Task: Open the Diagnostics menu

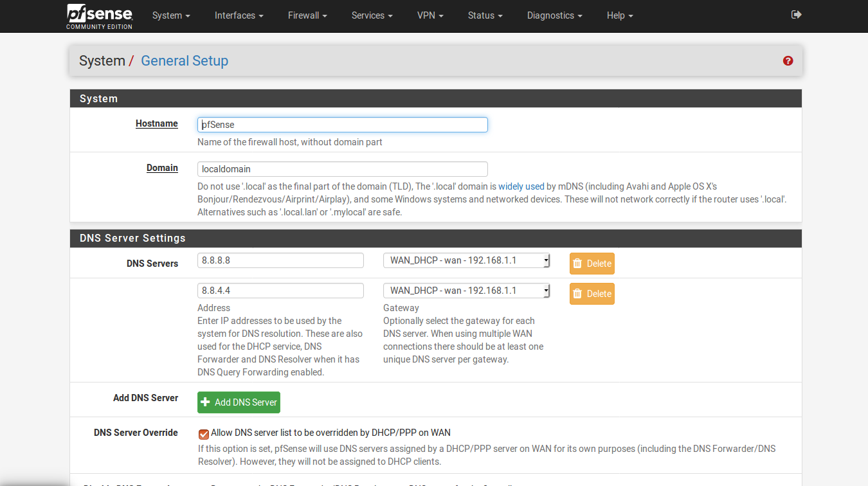Action: (554, 15)
